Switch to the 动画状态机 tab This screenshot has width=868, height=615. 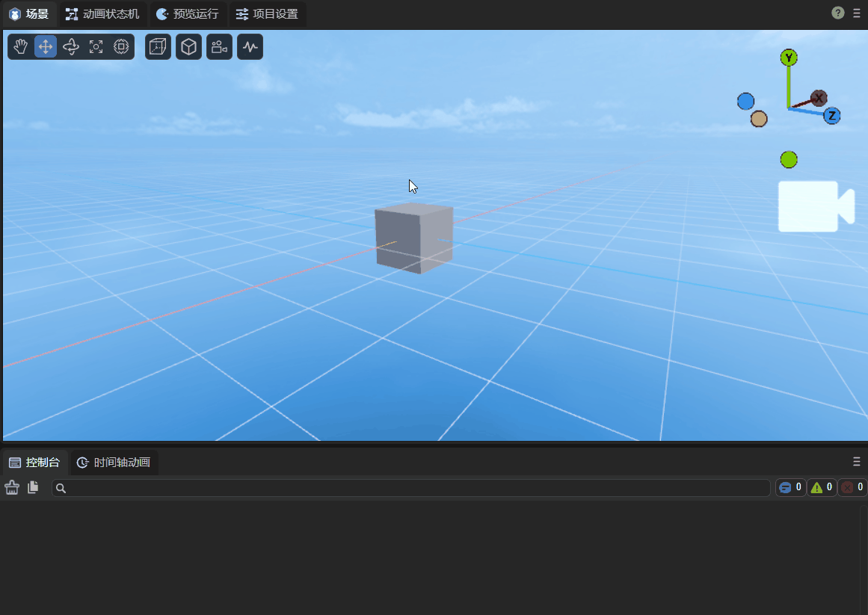pyautogui.click(x=103, y=14)
